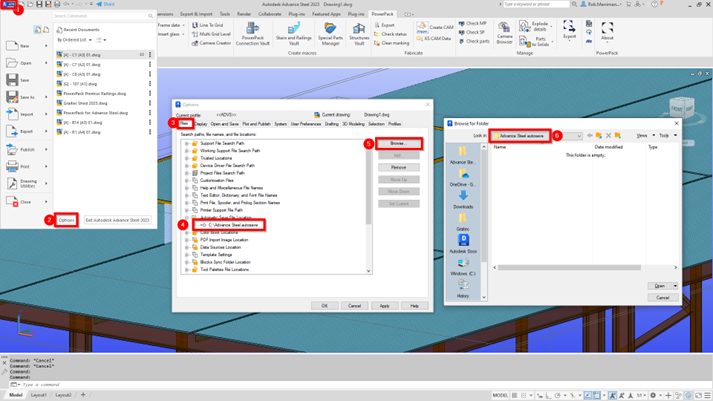The height and width of the screenshot is (401, 713).
Task: Go back in Browse for Folder dialog
Action: point(590,135)
